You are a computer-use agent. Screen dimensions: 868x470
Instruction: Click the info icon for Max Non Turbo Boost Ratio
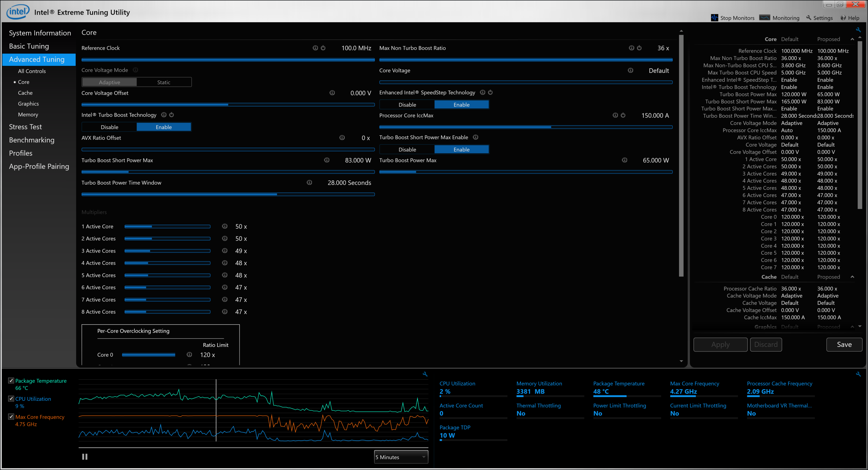[x=632, y=48]
